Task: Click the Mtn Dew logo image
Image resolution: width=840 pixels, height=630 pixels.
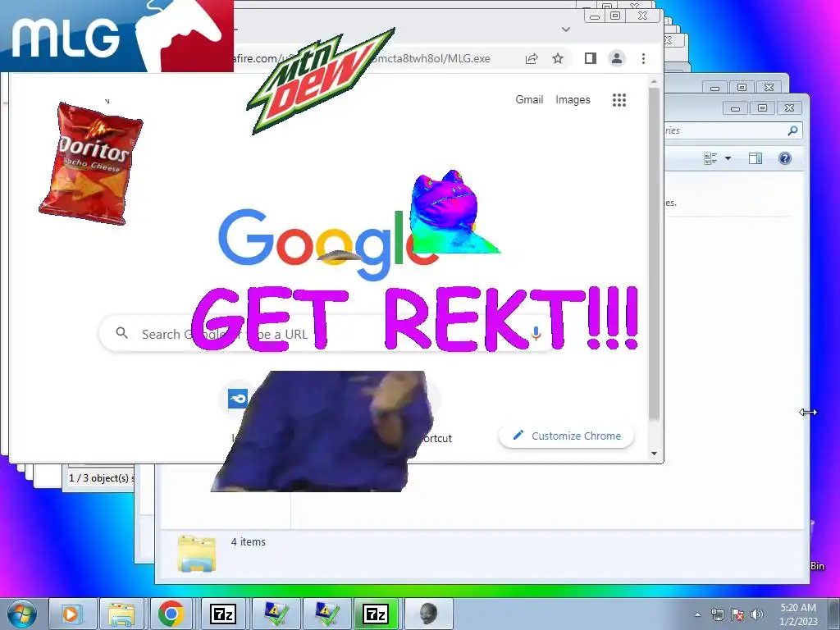Action: [321, 80]
